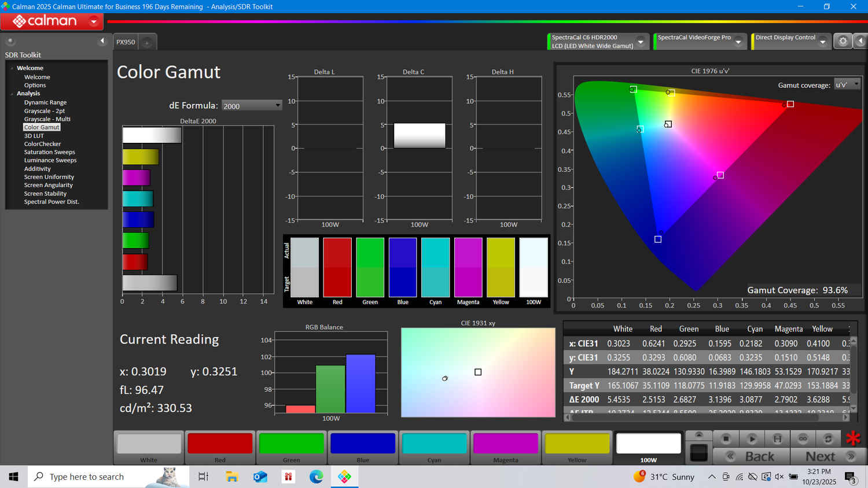Open ColorChecker in the Analysis tree
Image resolution: width=868 pixels, height=488 pixels.
(x=42, y=144)
